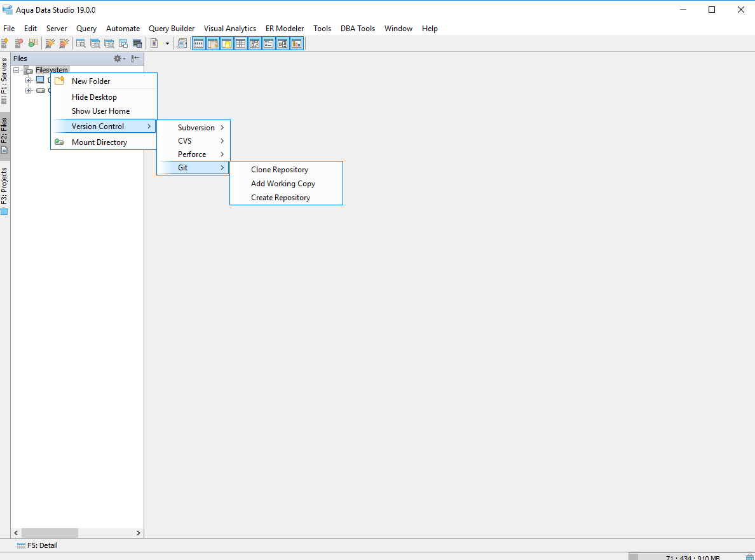Open the Window menu
The height and width of the screenshot is (560, 755).
tap(398, 29)
